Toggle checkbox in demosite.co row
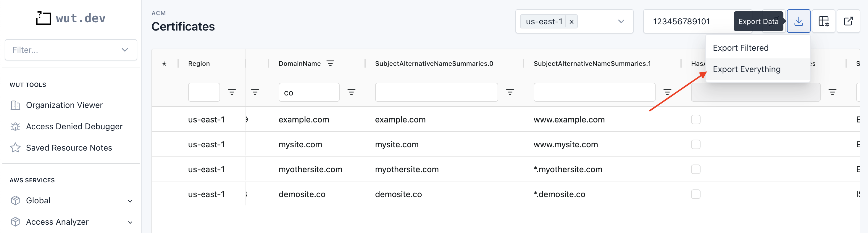 (x=696, y=194)
